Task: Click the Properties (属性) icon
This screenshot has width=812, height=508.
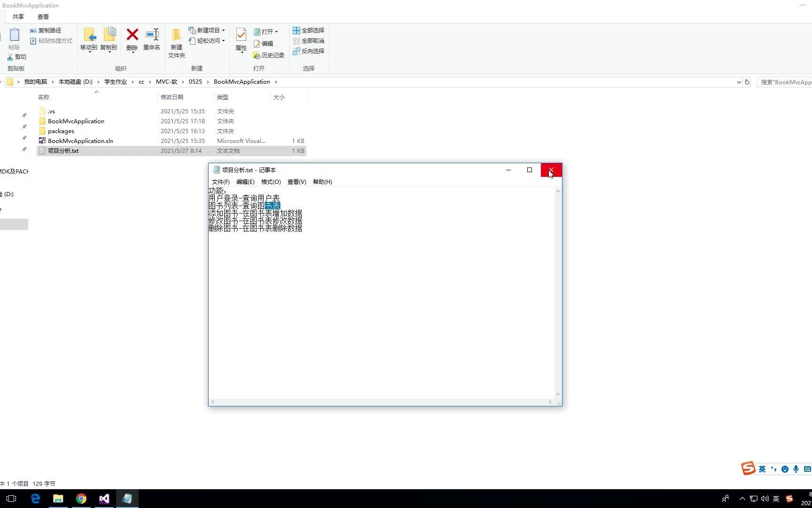Action: point(241,40)
